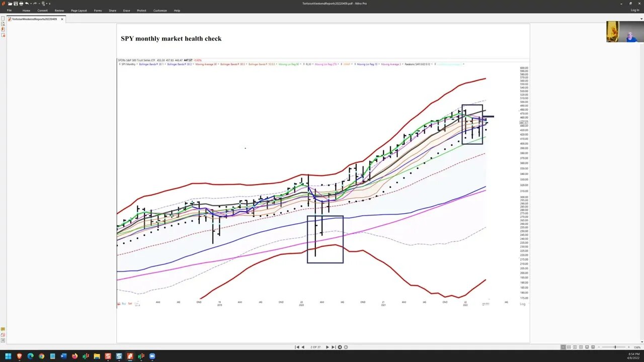Open the blue S app on taskbar
The image size is (644, 362).
(x=119, y=356)
